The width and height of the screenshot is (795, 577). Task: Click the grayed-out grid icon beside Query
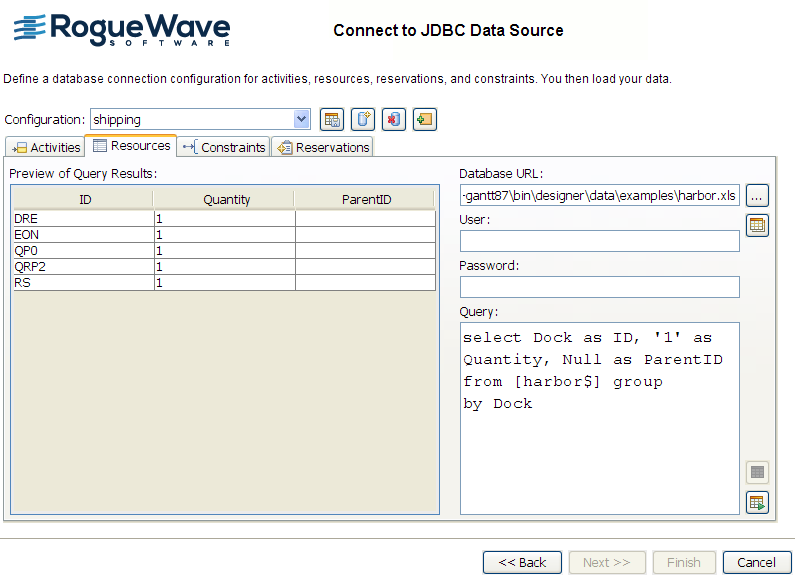coord(757,472)
